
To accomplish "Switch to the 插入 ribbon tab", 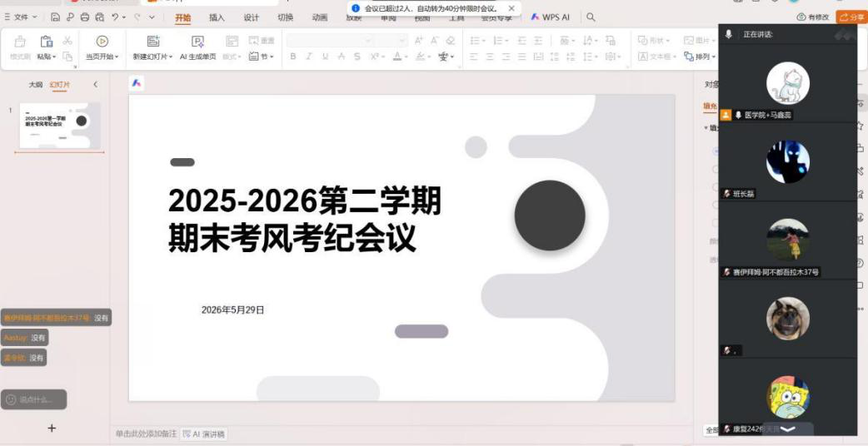I will (x=217, y=17).
